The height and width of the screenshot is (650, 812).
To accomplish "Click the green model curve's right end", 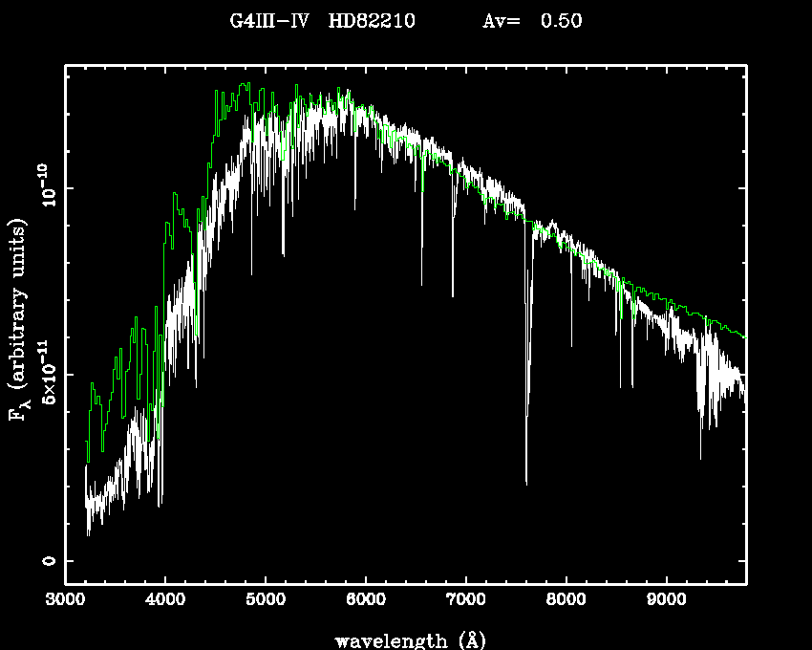I will coord(743,336).
